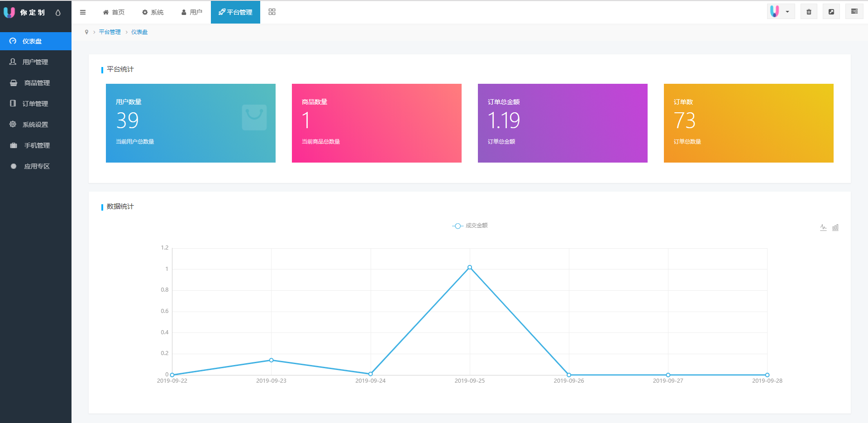Open the 首页 top navigation tab
The height and width of the screenshot is (423, 868).
(114, 12)
